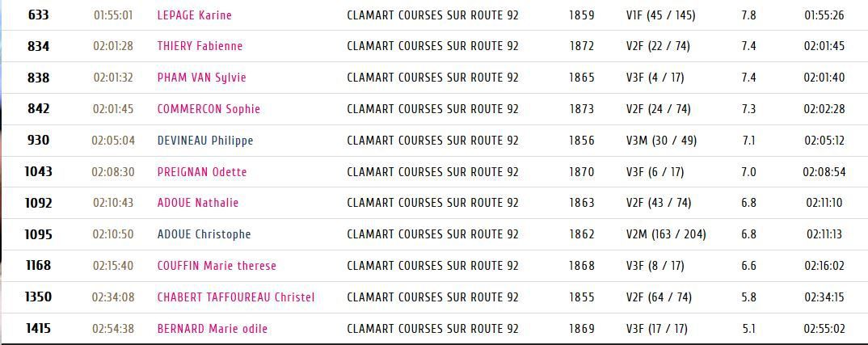Select CHABERT TAFFOUREAU Christel's link
Image resolution: width=868 pixels, height=345 pixels.
tap(236, 297)
